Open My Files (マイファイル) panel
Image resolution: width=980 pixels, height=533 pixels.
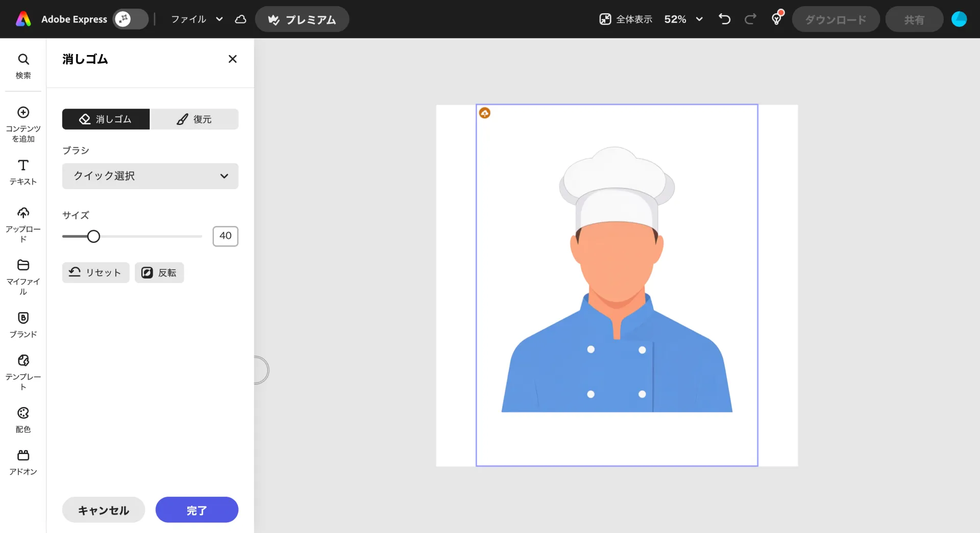(x=23, y=277)
